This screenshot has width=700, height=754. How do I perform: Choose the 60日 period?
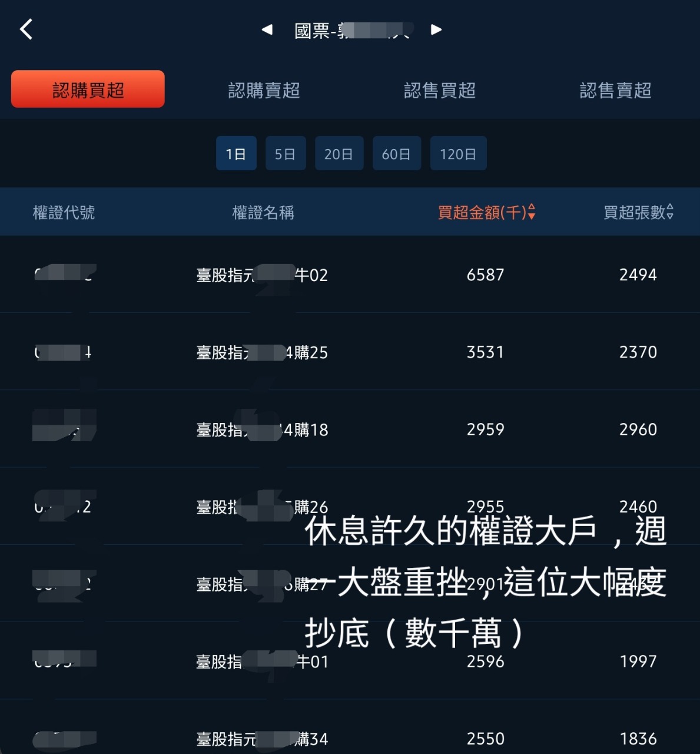[397, 153]
